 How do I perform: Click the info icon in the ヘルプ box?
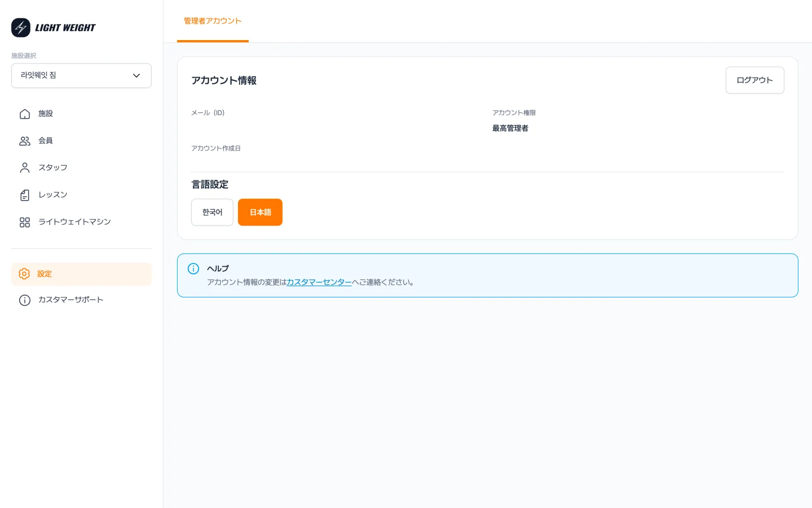(193, 269)
